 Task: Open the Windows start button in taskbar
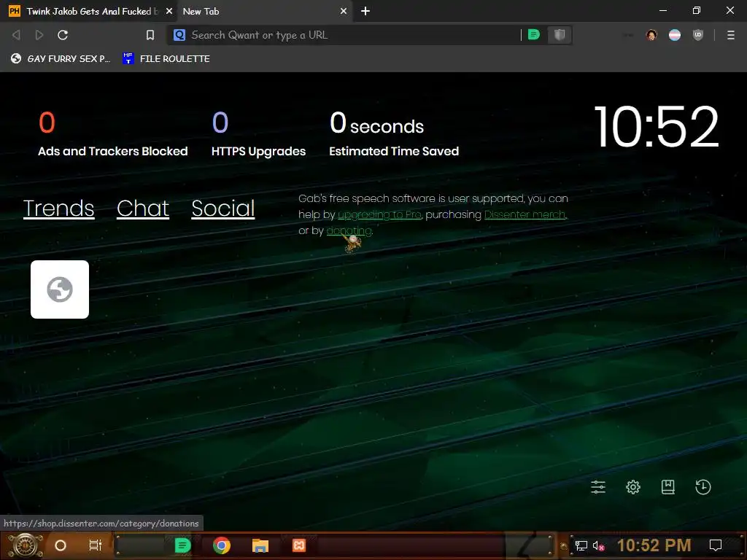click(26, 545)
